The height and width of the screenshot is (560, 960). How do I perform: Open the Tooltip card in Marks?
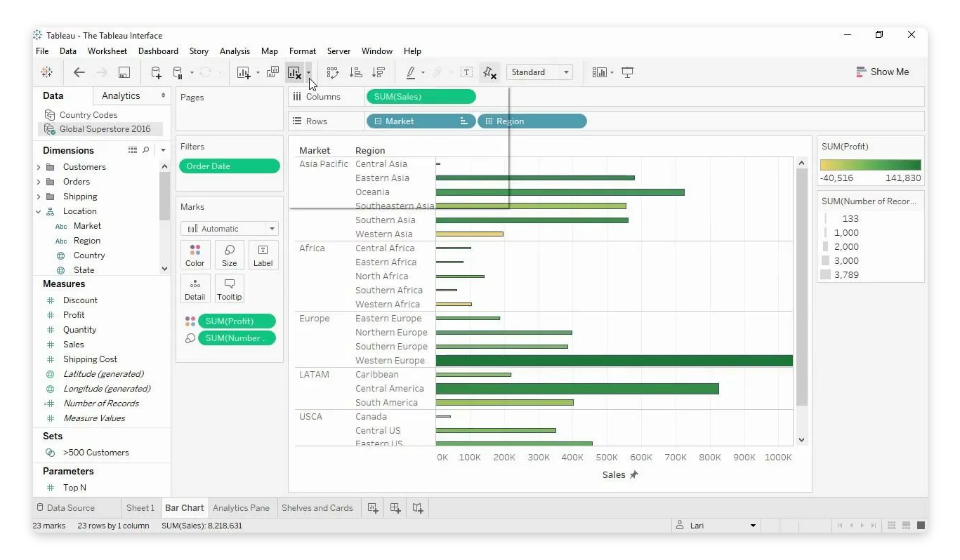click(230, 288)
